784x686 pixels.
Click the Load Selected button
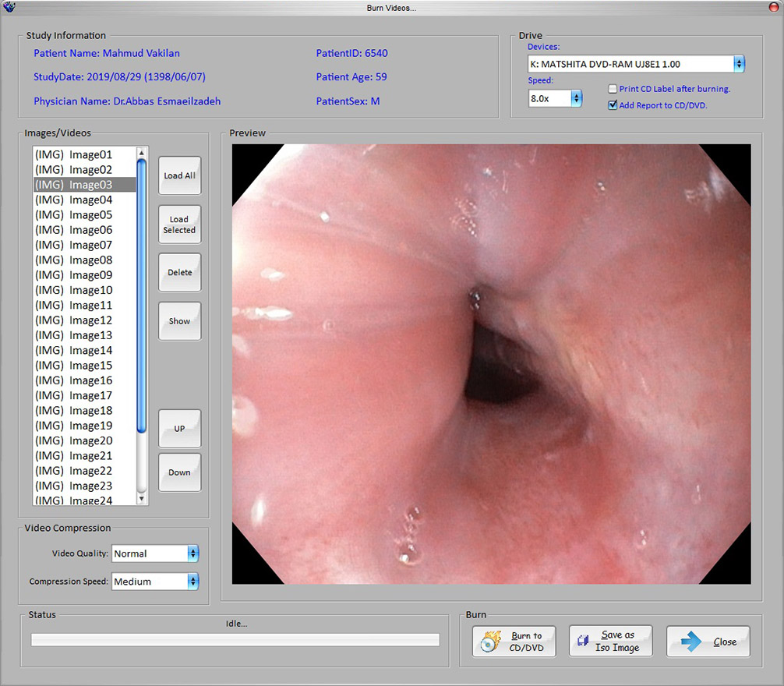179,225
